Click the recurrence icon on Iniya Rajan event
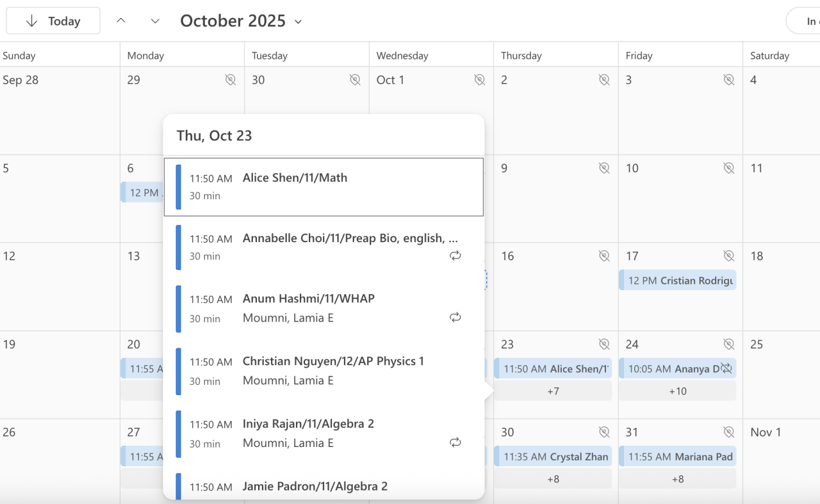Screen dimensions: 820x504 pyautogui.click(x=455, y=442)
